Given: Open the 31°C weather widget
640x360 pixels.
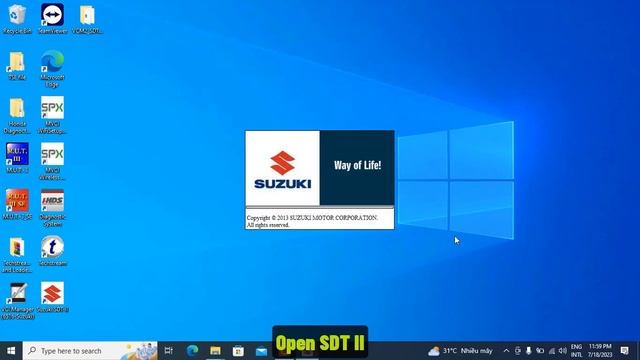Looking at the screenshot, I should point(460,351).
